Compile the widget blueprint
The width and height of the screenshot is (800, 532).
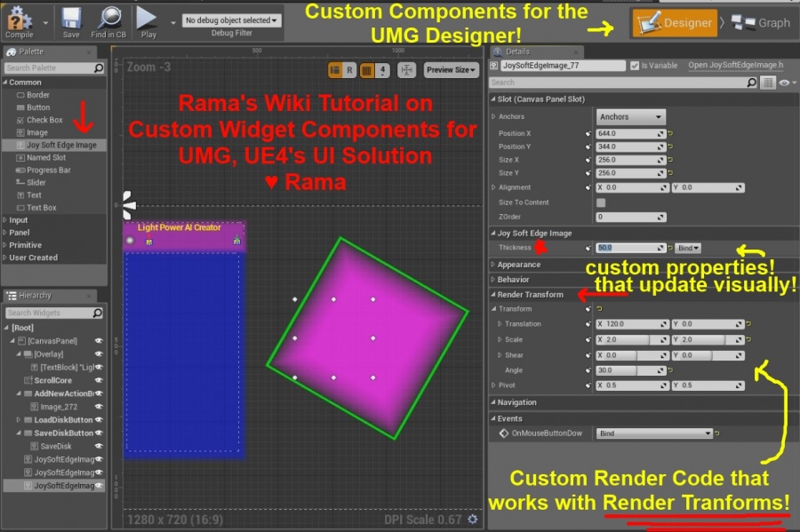20,23
